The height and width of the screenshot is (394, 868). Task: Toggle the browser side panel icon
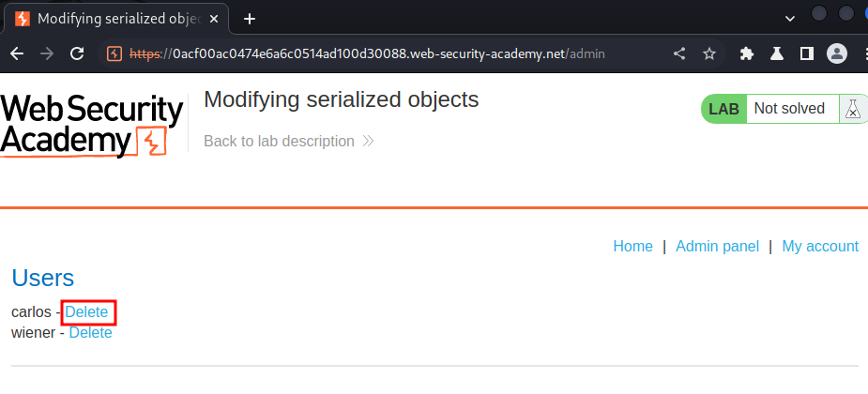click(805, 53)
